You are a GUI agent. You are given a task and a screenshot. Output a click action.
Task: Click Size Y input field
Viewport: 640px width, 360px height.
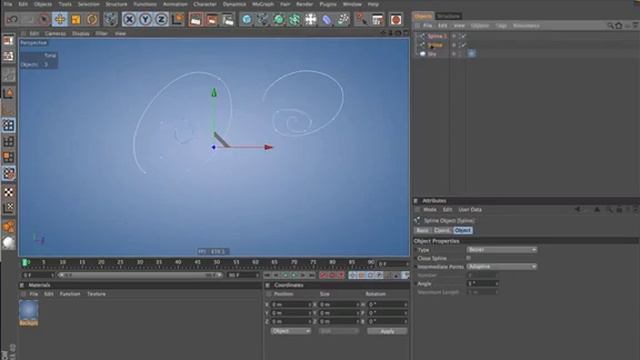click(338, 313)
